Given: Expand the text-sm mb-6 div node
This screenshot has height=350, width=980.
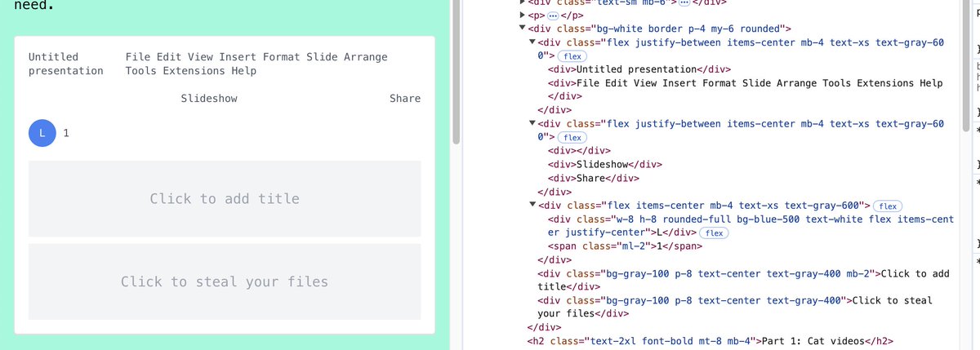Looking at the screenshot, I should coord(523,2).
